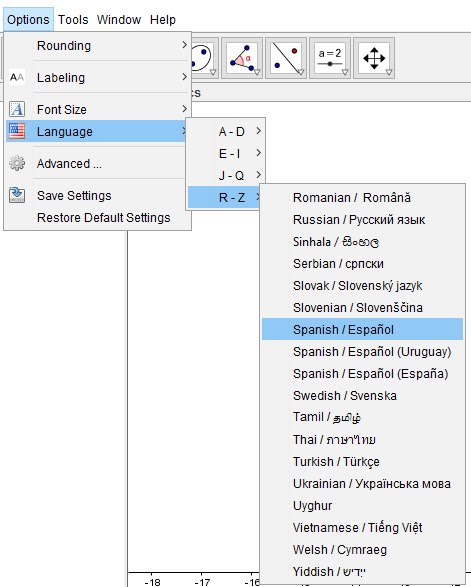
Task: Select the E - I language group
Action: pos(226,153)
